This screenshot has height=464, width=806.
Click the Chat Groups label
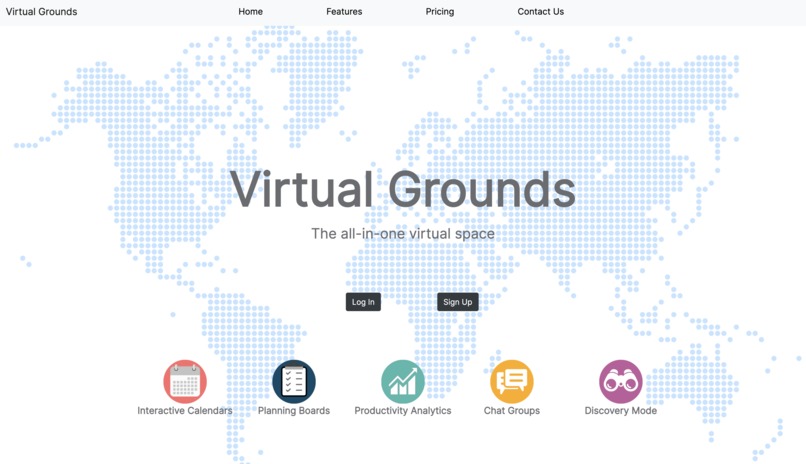tap(511, 411)
